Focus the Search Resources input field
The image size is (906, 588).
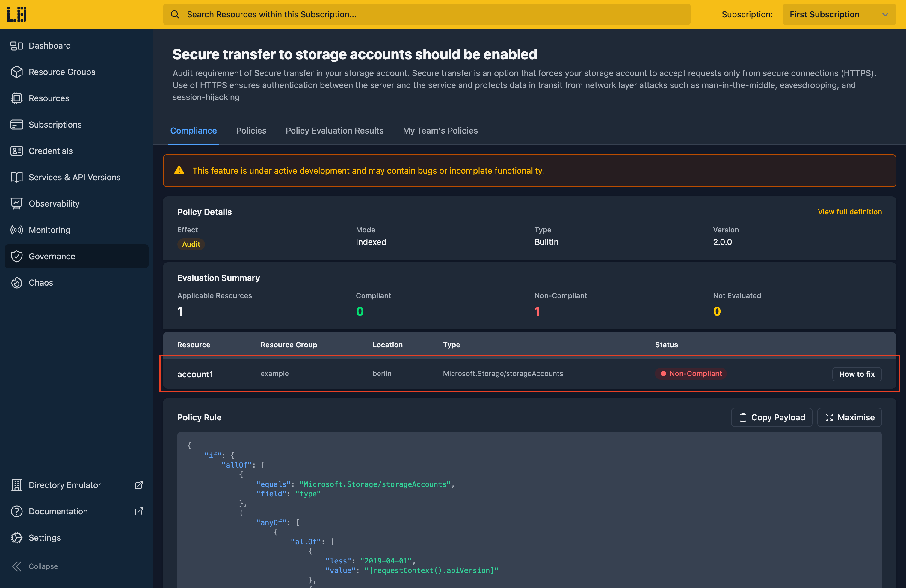427,14
